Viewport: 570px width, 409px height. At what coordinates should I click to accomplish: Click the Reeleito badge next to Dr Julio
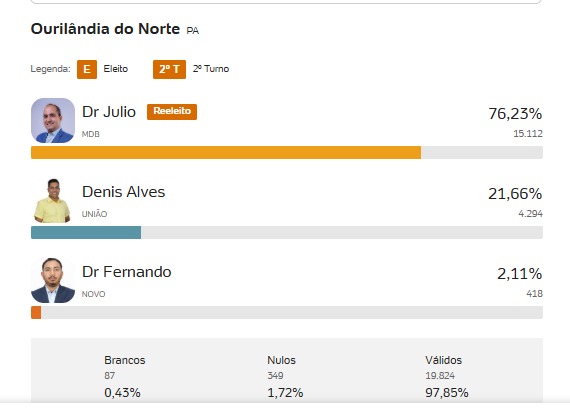[x=172, y=112]
